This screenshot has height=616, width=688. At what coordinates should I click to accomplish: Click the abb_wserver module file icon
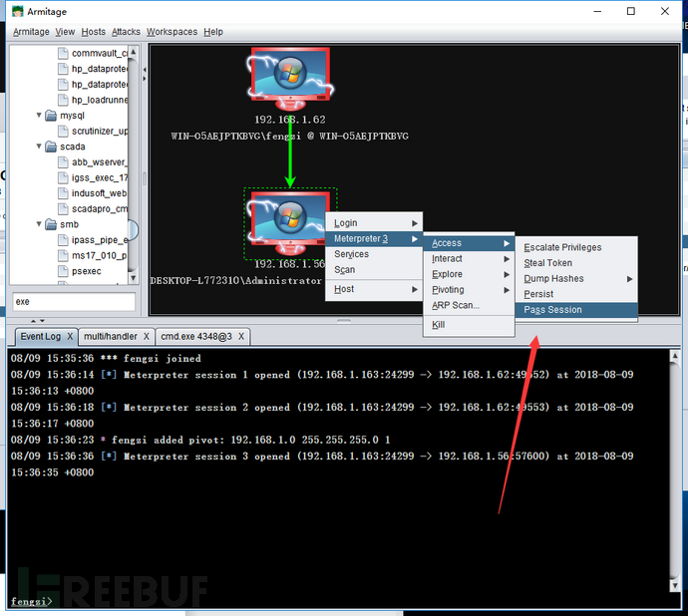pyautogui.click(x=63, y=161)
